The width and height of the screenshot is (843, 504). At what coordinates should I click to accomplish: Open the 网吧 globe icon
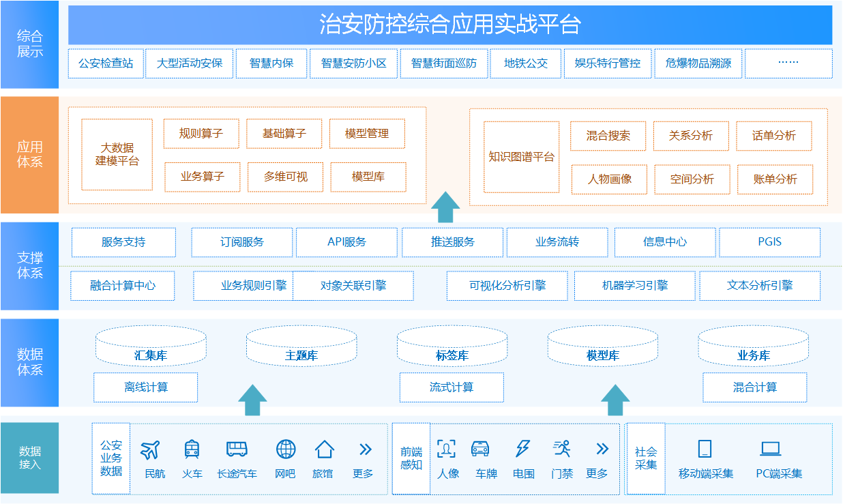tap(286, 449)
